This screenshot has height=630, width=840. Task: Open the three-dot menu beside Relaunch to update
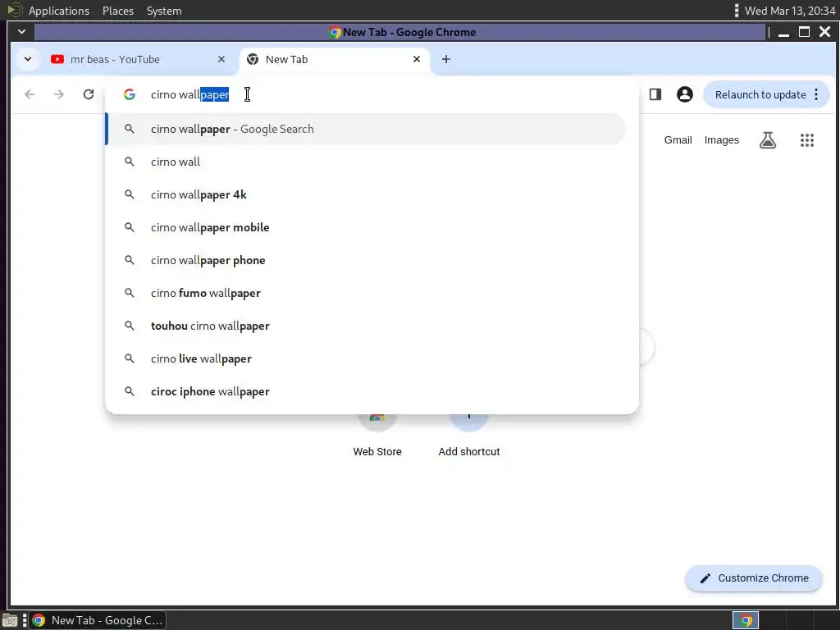pos(816,94)
